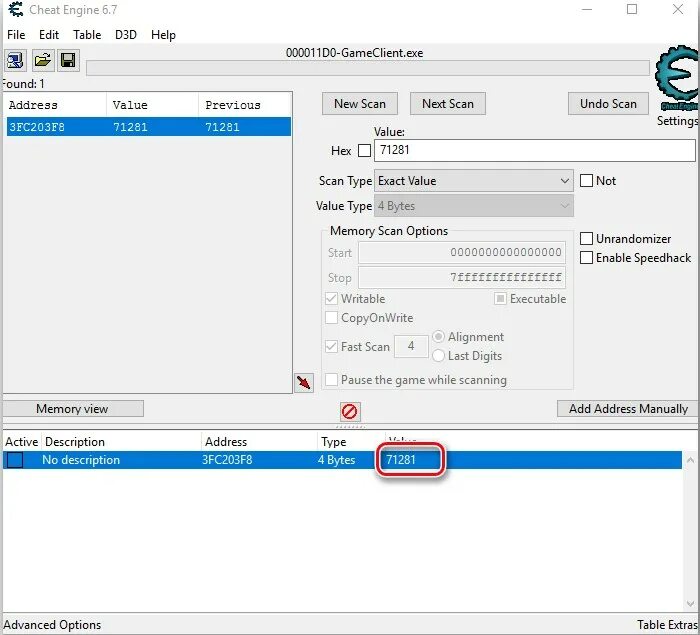This screenshot has width=700, height=635.
Task: Click Active column header
Action: click(21, 442)
